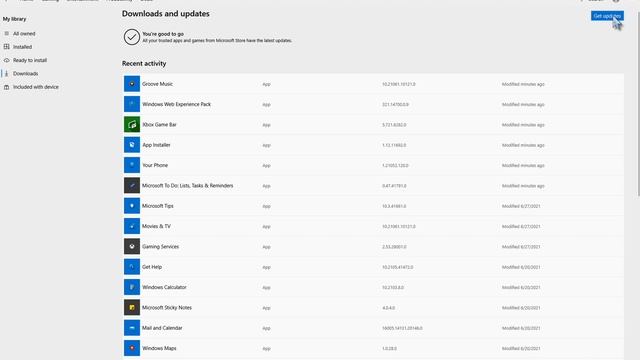The height and width of the screenshot is (360, 640).
Task: Click the Mail and Calendar icon
Action: (132, 328)
